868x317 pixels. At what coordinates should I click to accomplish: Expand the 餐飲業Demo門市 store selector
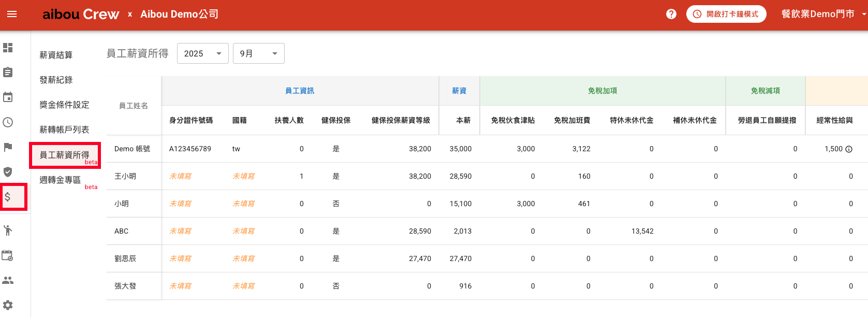[823, 14]
